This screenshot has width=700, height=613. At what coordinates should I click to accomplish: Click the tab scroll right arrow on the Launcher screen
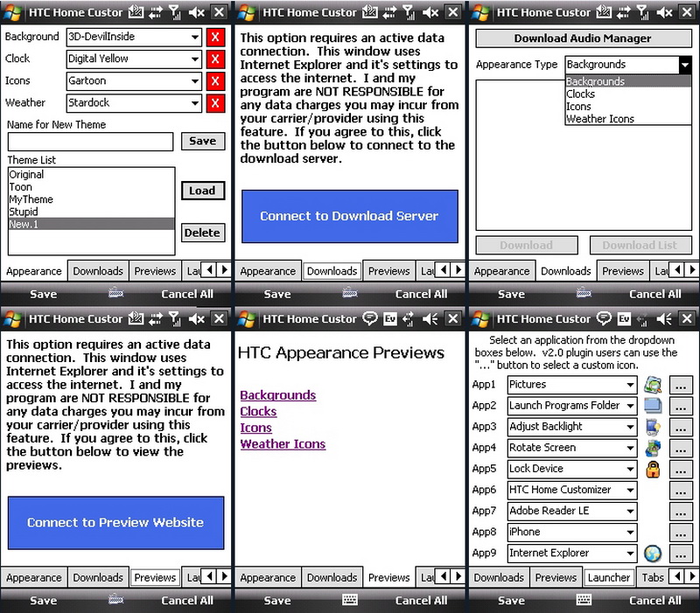(692, 576)
